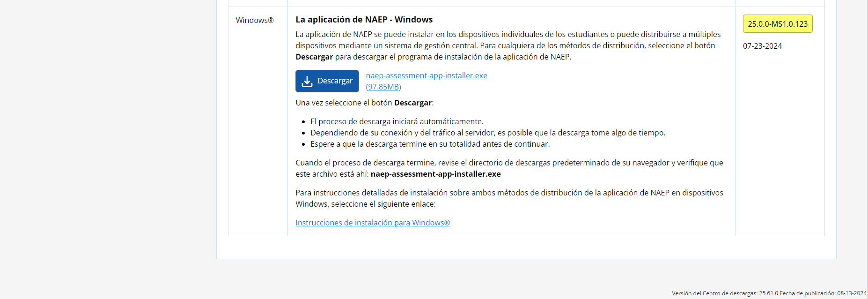
Task: Open the naep-assessment-app-installer.exe link
Action: click(x=426, y=75)
